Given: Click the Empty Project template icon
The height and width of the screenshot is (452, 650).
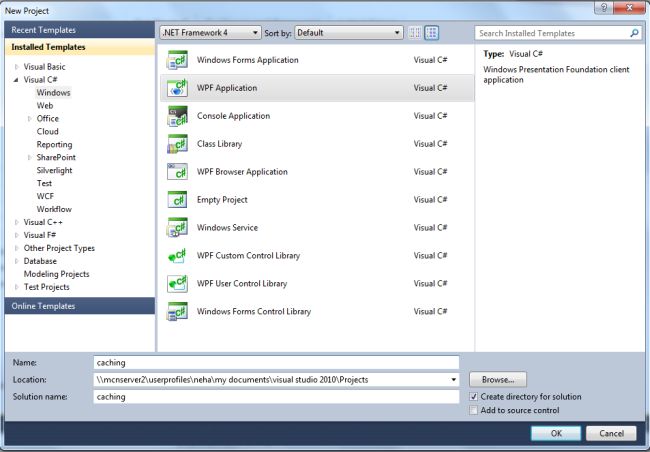Looking at the screenshot, I should click(177, 199).
